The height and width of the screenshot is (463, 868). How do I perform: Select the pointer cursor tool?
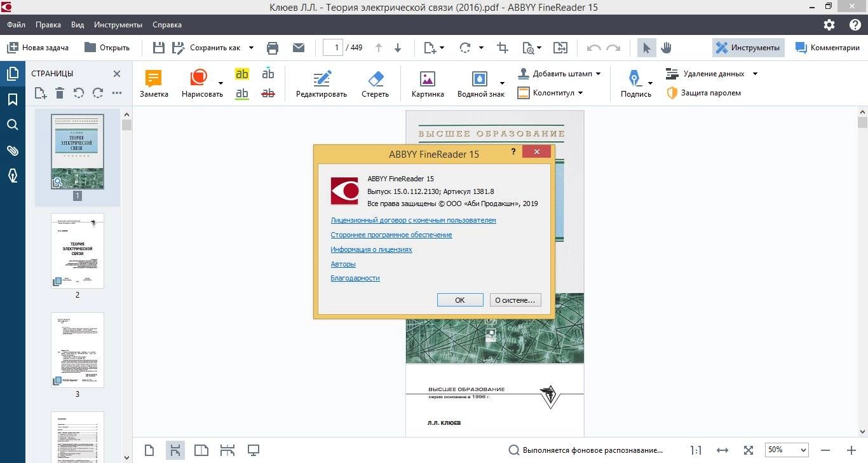[x=647, y=48]
